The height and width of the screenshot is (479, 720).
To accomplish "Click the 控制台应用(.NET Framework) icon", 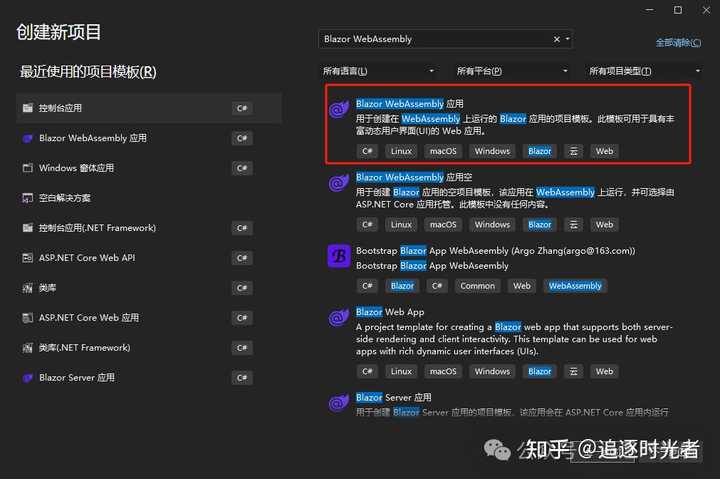I will pos(28,228).
